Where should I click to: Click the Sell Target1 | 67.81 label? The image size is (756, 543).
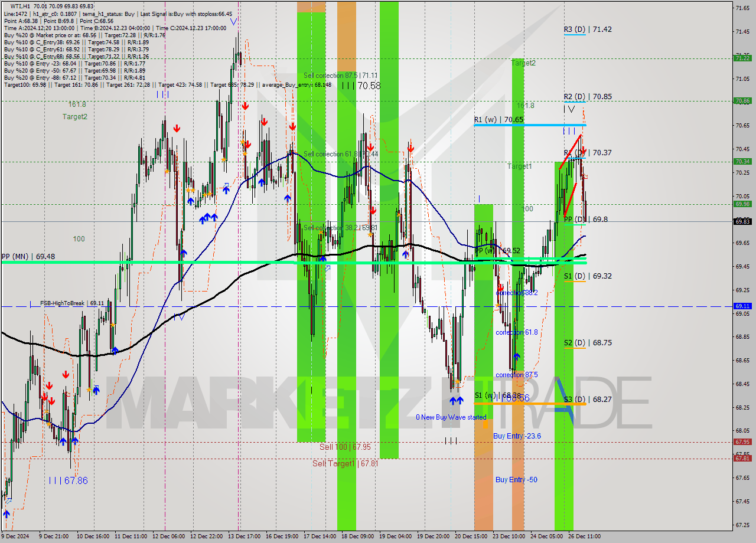pos(346,463)
